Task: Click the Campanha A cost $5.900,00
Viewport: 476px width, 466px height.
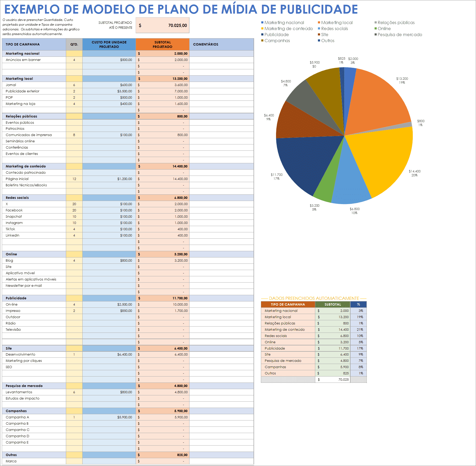Action: (109, 417)
